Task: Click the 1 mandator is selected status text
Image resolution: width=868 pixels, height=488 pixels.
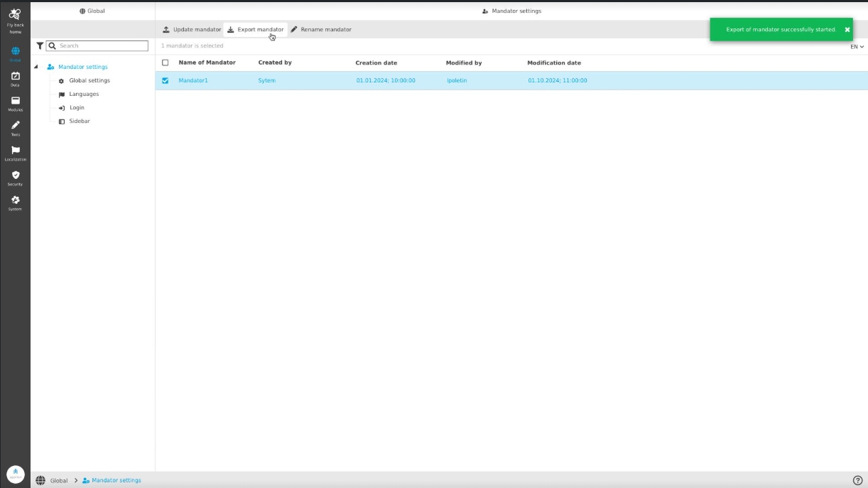Action: [x=192, y=45]
